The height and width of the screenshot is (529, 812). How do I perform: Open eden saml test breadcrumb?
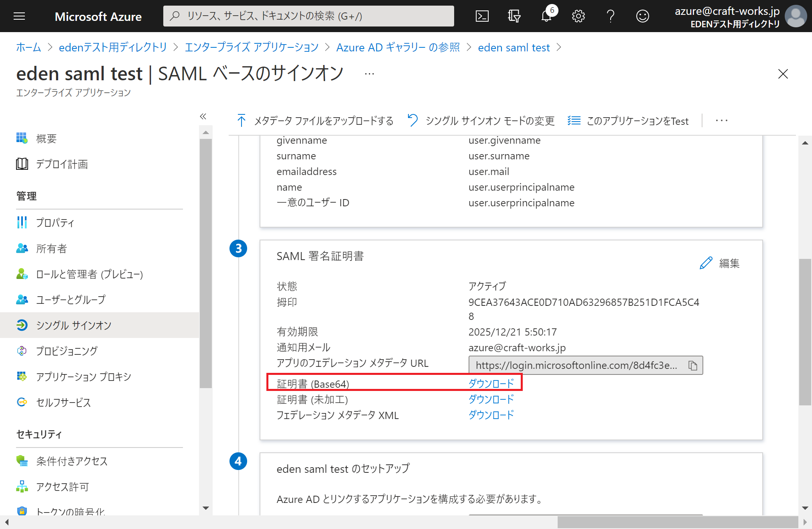tap(514, 47)
